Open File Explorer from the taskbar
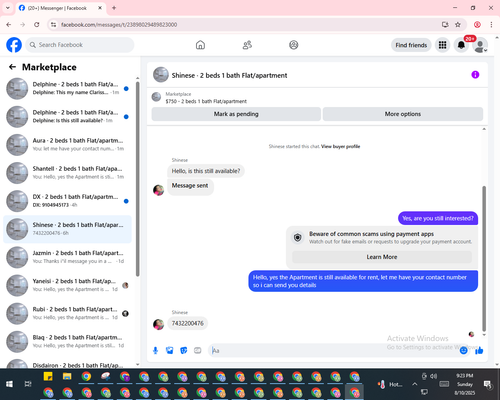500x400 pixels. point(67,376)
